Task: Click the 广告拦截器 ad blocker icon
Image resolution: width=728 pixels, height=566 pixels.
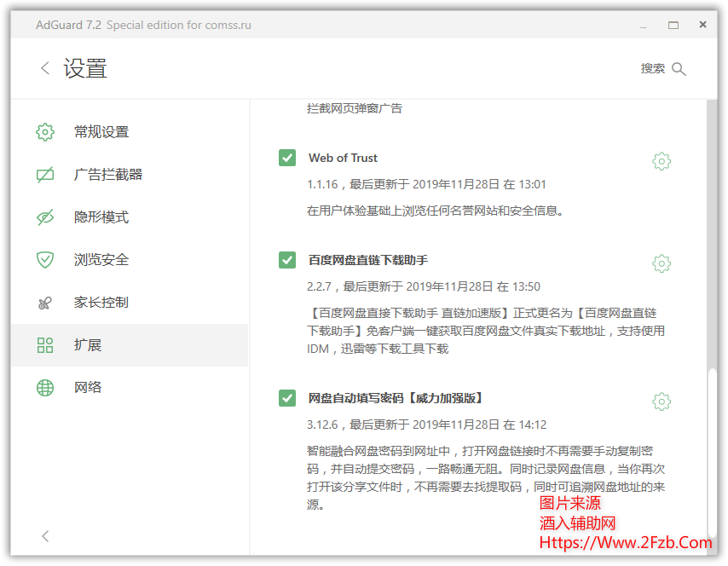Action: 45,175
